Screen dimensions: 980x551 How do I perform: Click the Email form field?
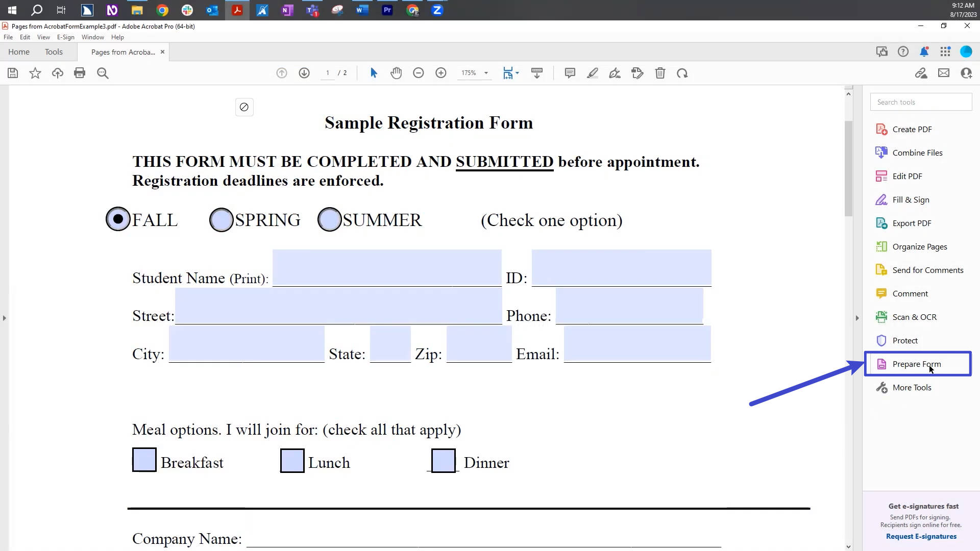(638, 343)
